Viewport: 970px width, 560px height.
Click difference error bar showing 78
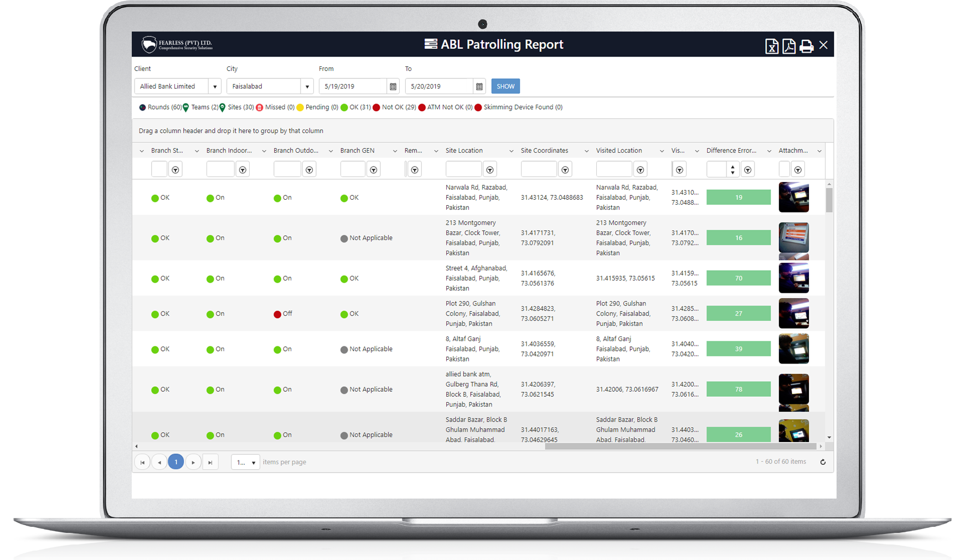[x=739, y=390]
